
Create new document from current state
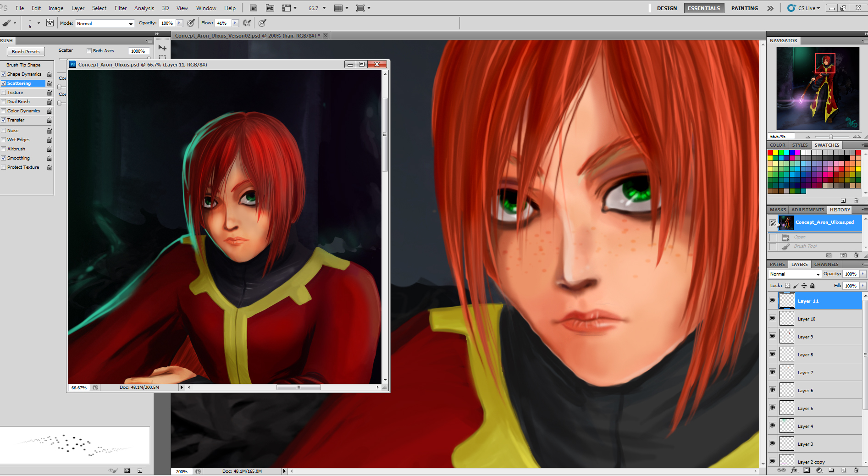point(829,255)
